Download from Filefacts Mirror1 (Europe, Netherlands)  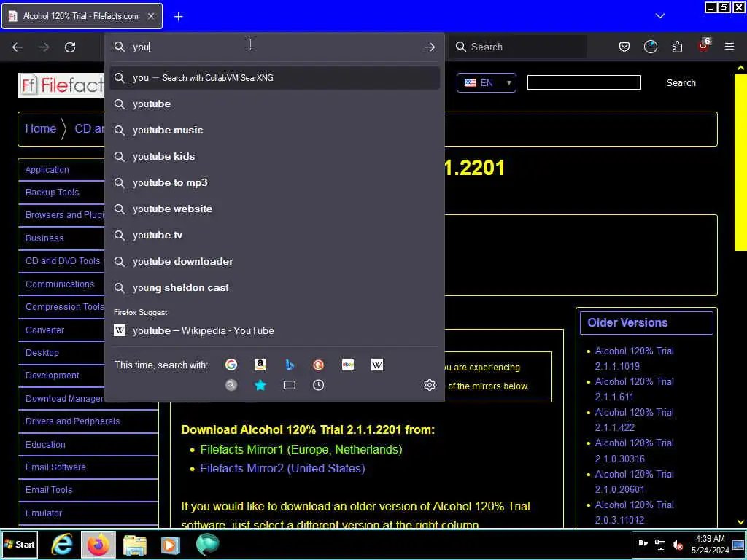pos(301,449)
